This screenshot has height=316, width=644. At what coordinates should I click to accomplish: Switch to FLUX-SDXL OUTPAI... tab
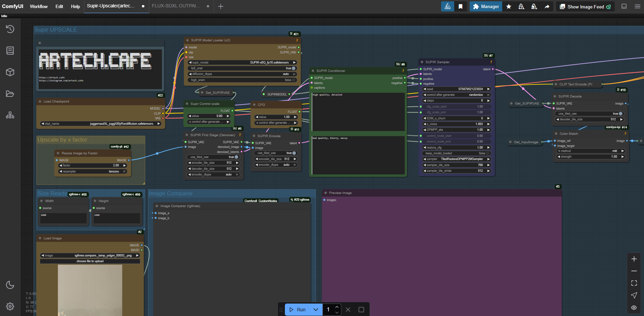pyautogui.click(x=176, y=6)
